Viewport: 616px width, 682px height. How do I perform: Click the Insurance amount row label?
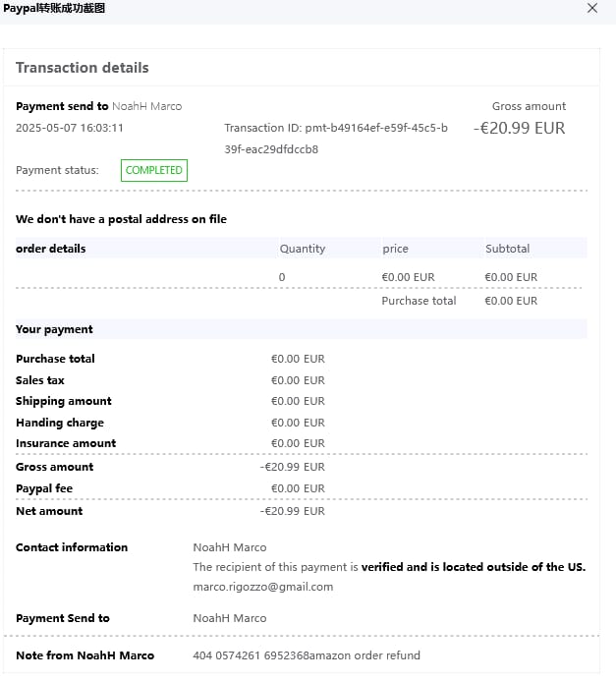click(x=66, y=443)
